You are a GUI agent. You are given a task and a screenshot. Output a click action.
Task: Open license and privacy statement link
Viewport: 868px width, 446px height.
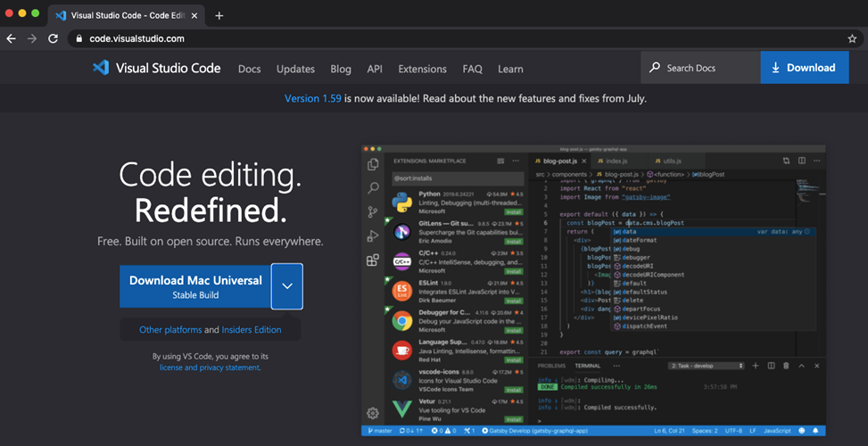click(210, 368)
